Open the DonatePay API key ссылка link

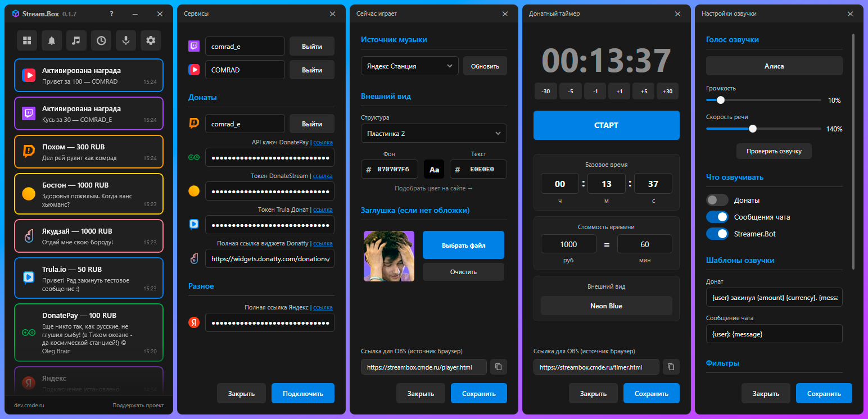pos(323,142)
